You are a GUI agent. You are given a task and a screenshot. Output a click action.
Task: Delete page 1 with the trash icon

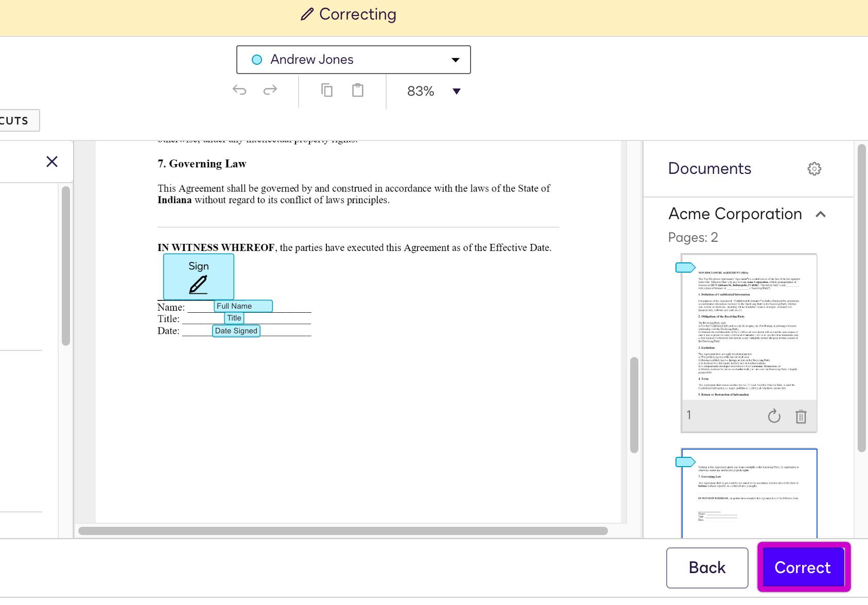tap(801, 416)
